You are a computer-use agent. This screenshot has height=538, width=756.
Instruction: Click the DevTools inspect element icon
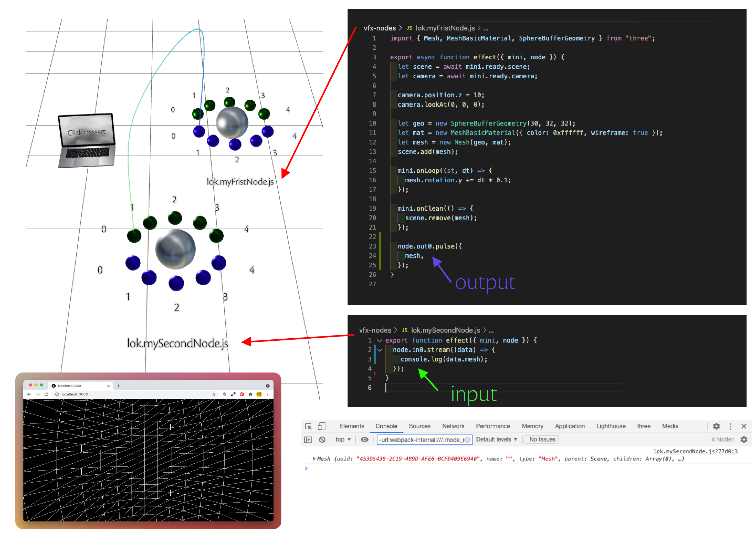pos(308,426)
